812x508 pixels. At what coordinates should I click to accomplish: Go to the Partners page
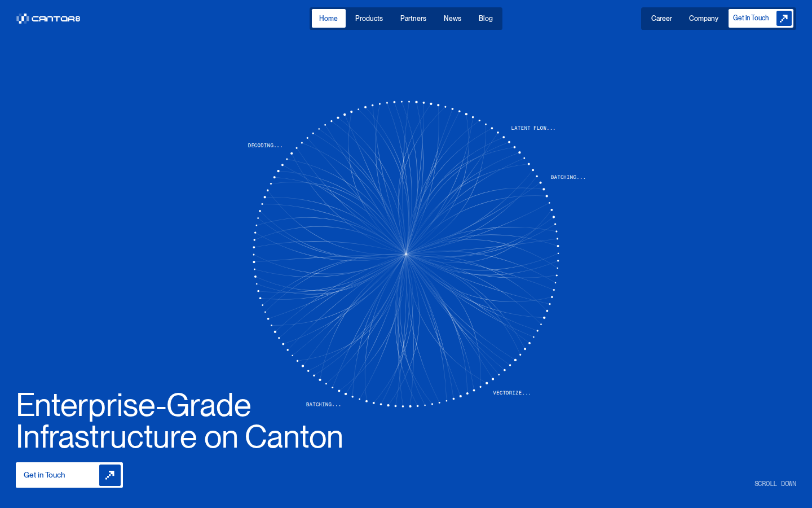(x=413, y=18)
